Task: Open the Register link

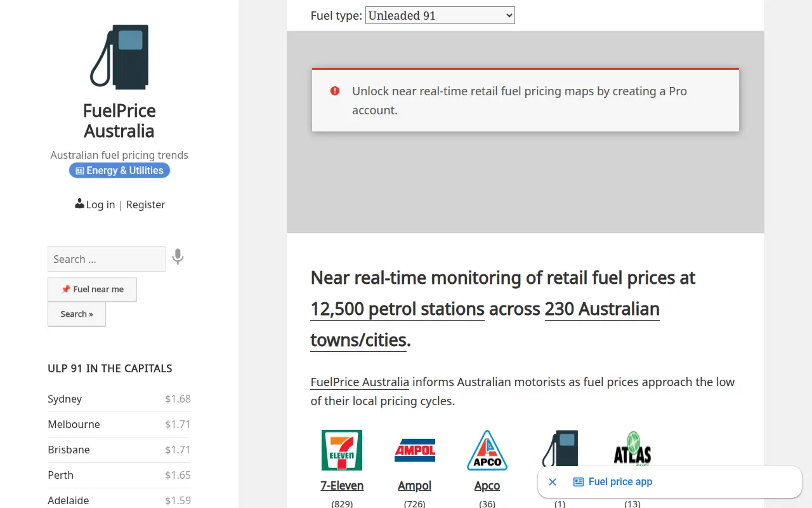Action: tap(145, 204)
